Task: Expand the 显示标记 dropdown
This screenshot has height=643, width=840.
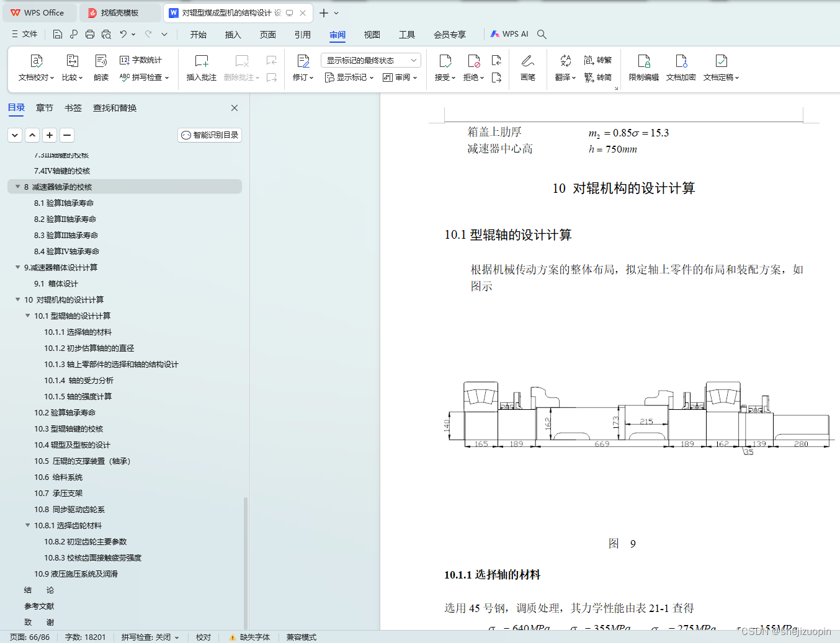Action: pyautogui.click(x=349, y=78)
